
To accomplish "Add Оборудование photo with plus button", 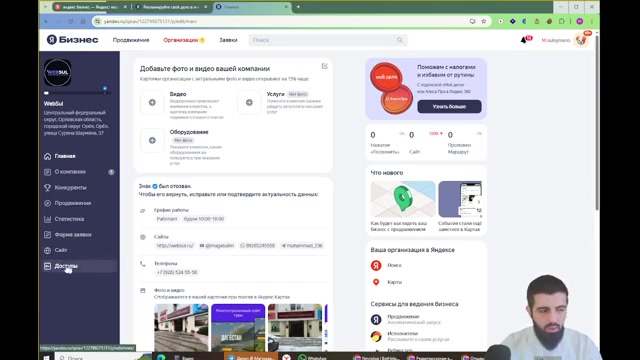I will 152,140.
